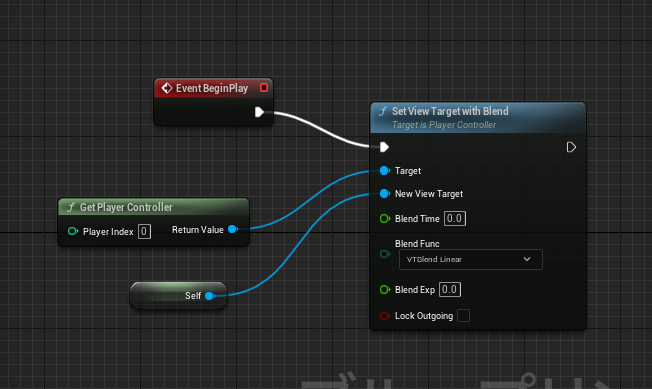Click the Lock Outgoing red boolean pin
The image size is (652, 389).
tap(385, 316)
